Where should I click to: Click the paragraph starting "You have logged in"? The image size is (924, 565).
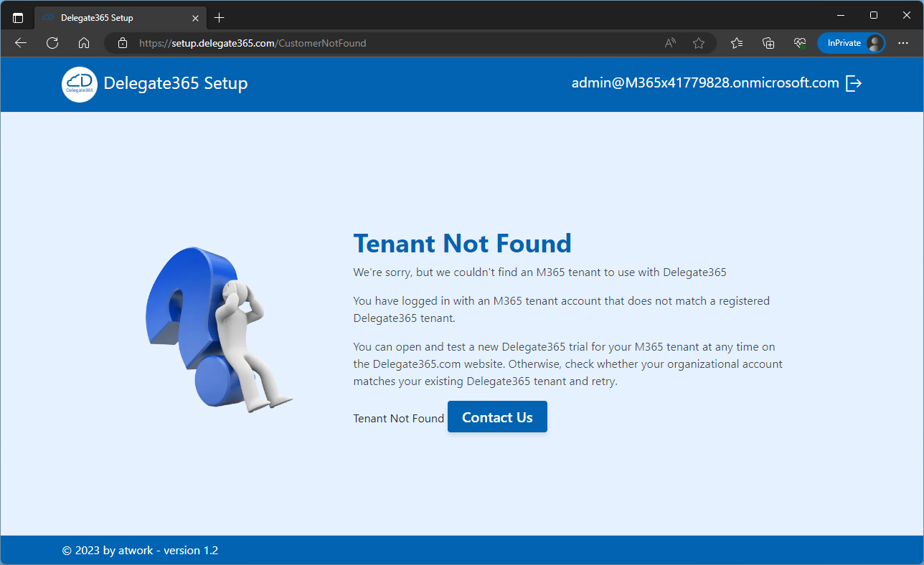pyautogui.click(x=562, y=309)
